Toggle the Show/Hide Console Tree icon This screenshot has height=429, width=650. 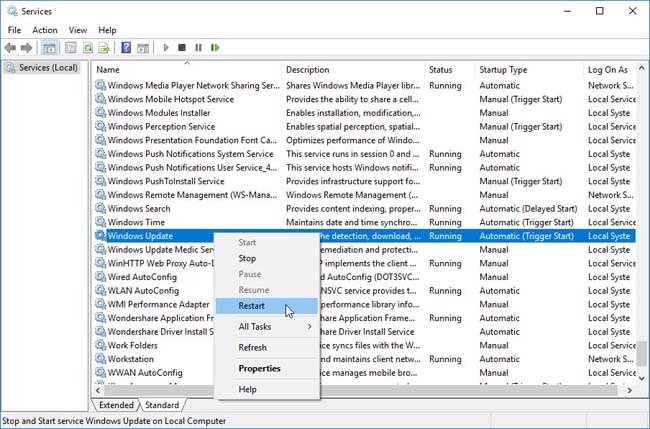coord(49,48)
